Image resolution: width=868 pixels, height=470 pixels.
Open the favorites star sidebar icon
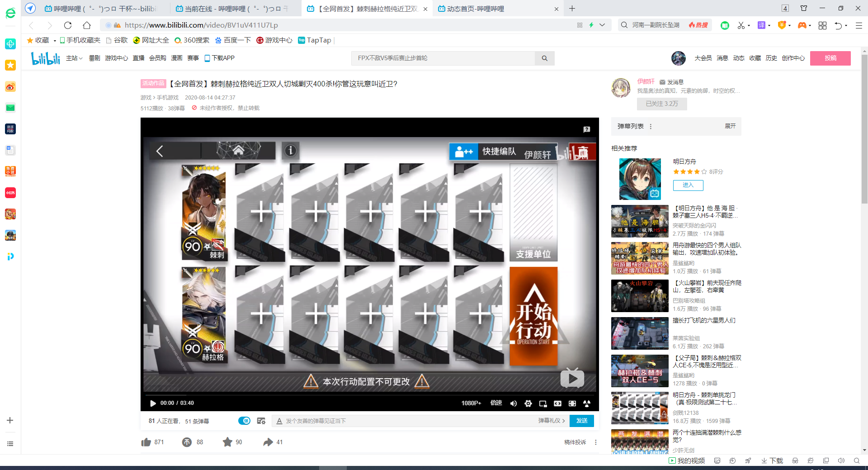(10, 65)
